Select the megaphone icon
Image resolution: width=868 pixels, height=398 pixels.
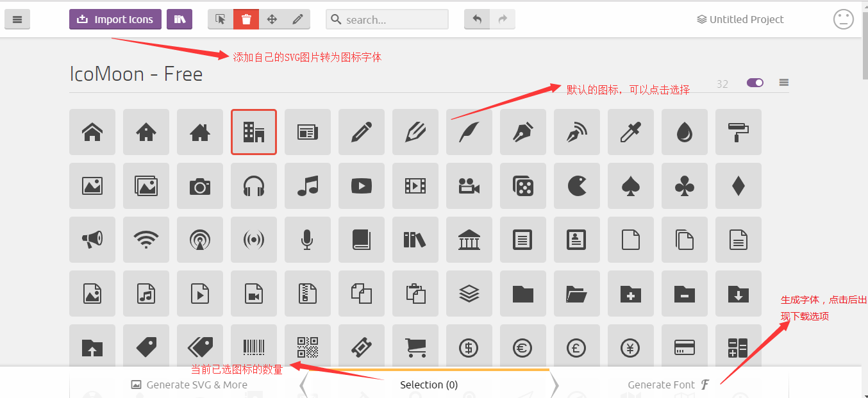[92, 240]
